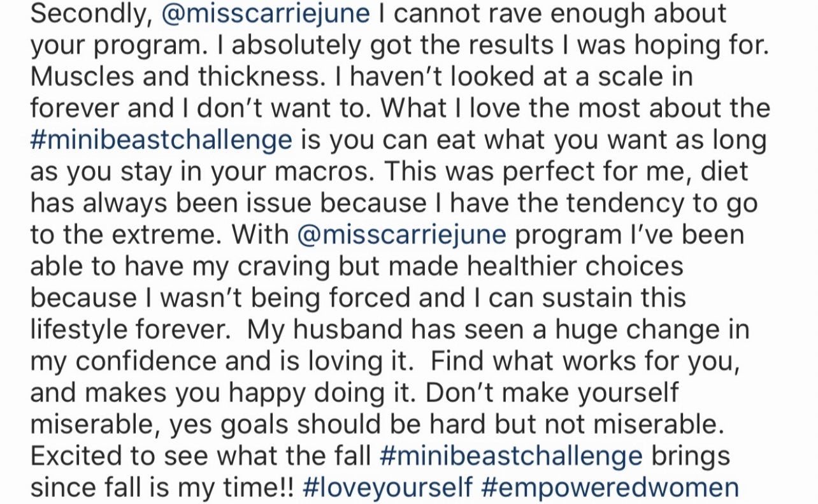Tap #minibeastchallenge hashtag before "is you can eat"
Screen dimensions: 818x504
[161, 140]
